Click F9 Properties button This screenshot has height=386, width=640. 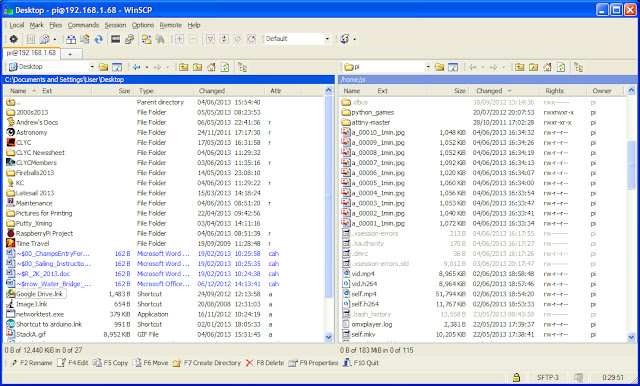point(313,363)
